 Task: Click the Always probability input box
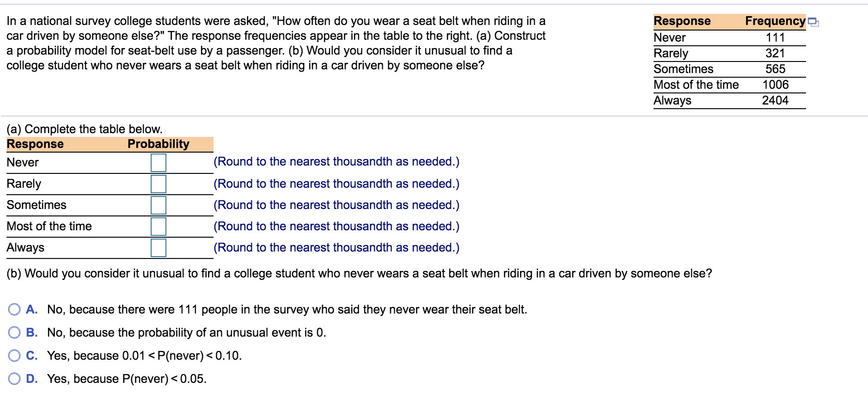158,247
